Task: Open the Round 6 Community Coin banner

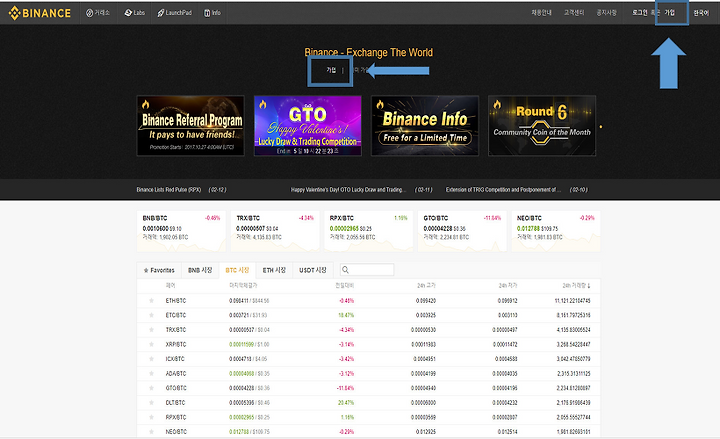Action: coord(542,126)
